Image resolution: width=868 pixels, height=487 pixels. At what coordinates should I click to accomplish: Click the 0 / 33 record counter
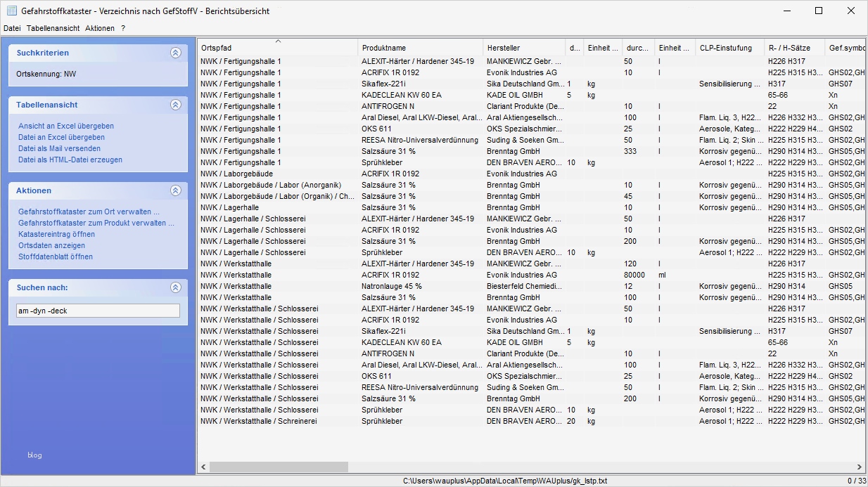pyautogui.click(x=856, y=481)
